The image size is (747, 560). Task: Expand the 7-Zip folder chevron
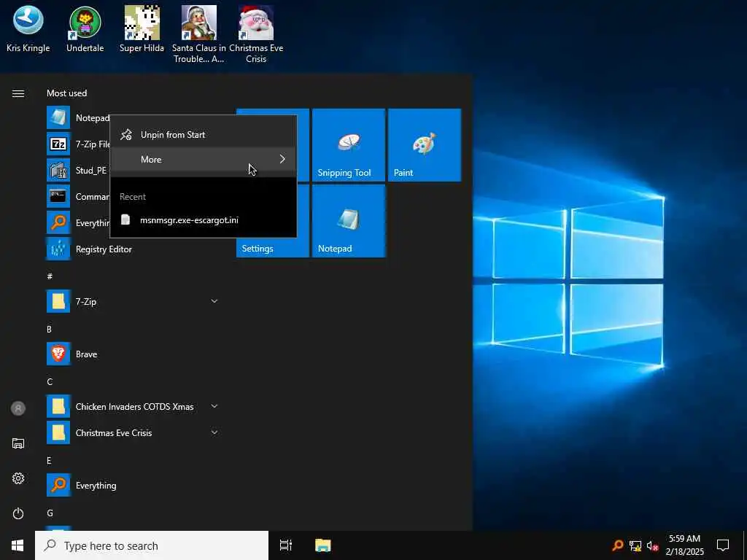click(x=214, y=301)
